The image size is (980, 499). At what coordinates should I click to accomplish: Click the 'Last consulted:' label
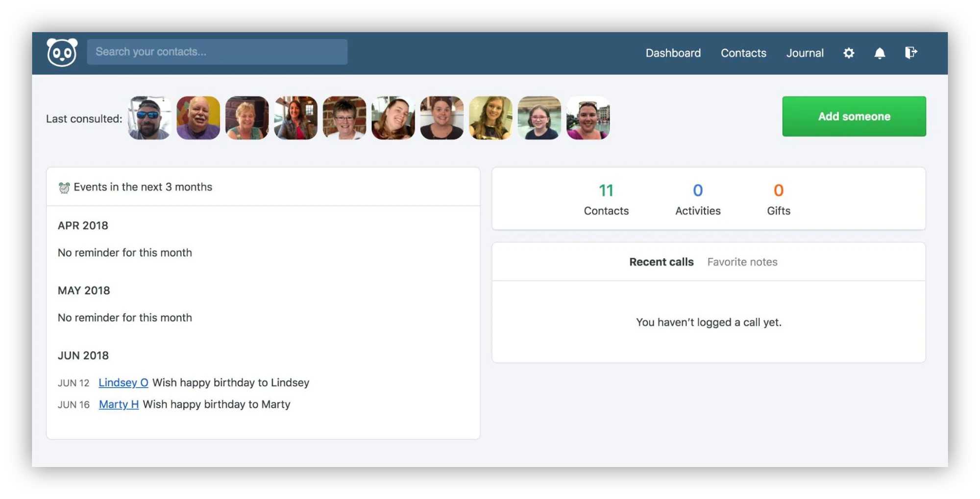pos(84,119)
